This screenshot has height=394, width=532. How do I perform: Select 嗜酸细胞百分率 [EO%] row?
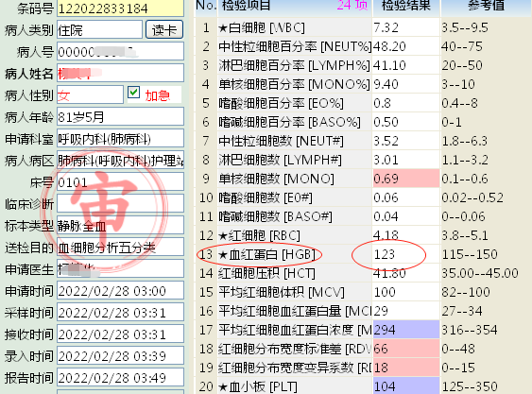pos(363,103)
